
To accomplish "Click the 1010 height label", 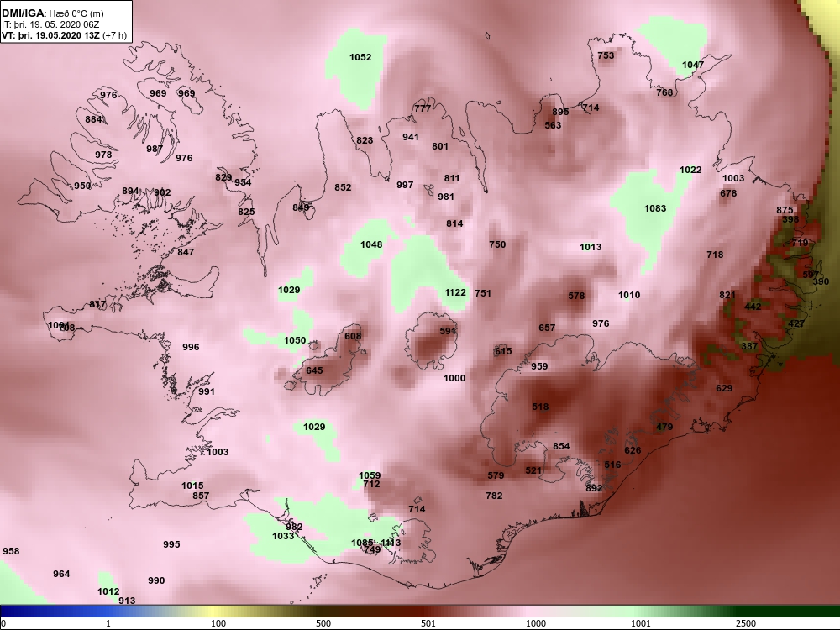I will 629,295.
